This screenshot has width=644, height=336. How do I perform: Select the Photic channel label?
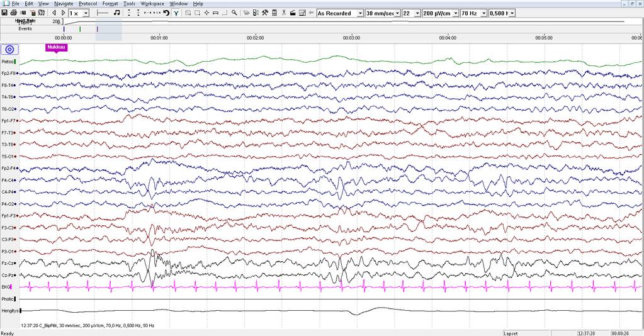pyautogui.click(x=8, y=299)
